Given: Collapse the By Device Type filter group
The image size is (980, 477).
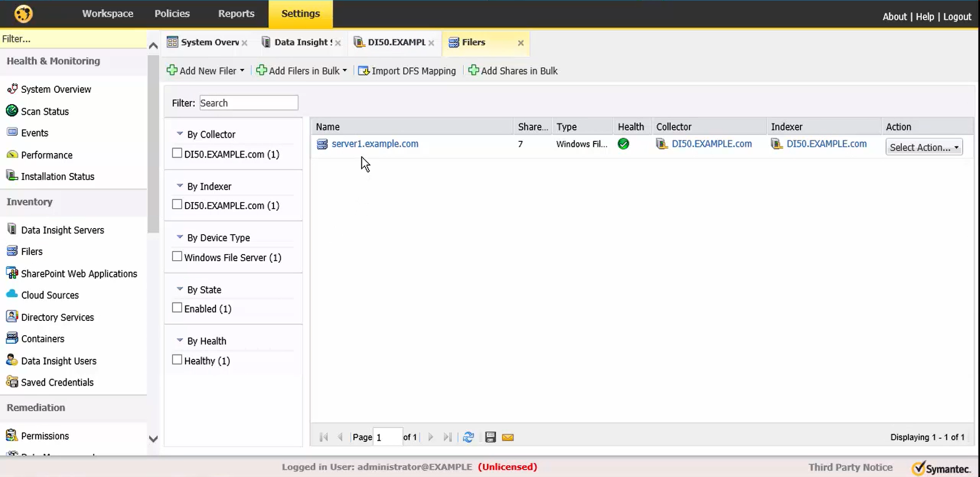Looking at the screenshot, I should (180, 237).
